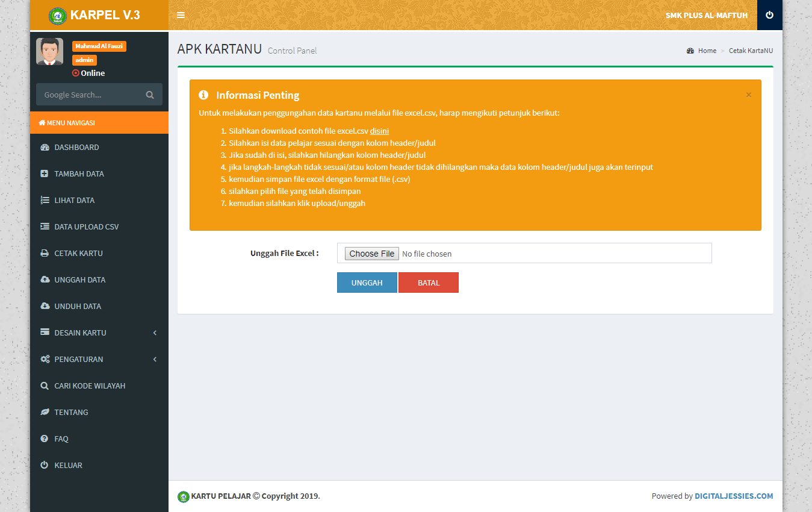Click the Dashboard gauge icon
Viewport: 812px width, 512px height.
point(45,148)
